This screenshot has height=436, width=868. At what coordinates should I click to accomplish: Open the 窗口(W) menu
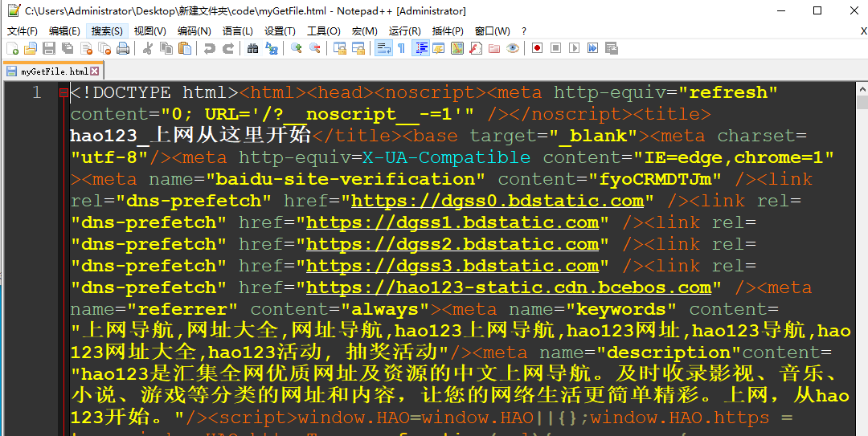(492, 31)
